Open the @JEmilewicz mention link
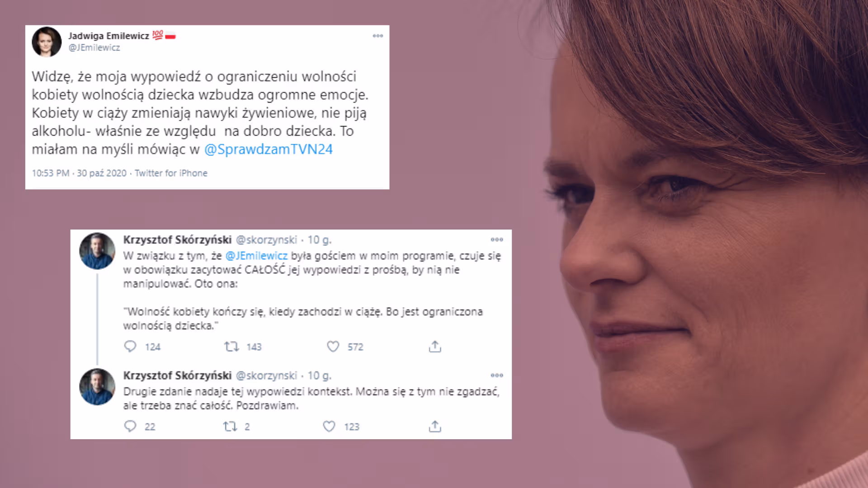This screenshot has height=488, width=868. pos(256,256)
